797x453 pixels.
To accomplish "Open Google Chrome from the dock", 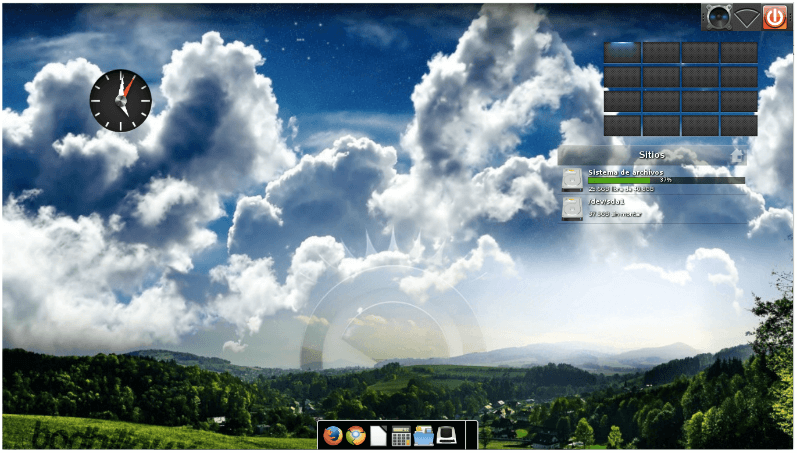I will tap(355, 436).
